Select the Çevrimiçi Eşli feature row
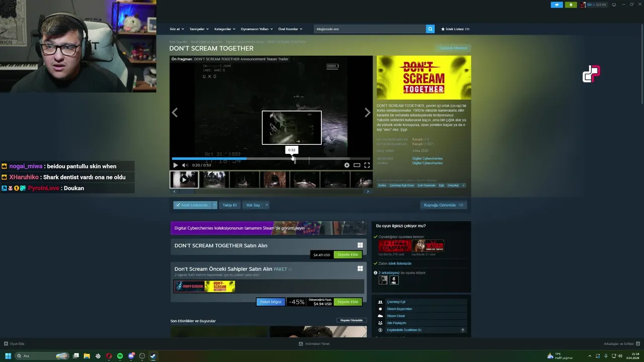Screen dimensions: 644x362 point(421,302)
